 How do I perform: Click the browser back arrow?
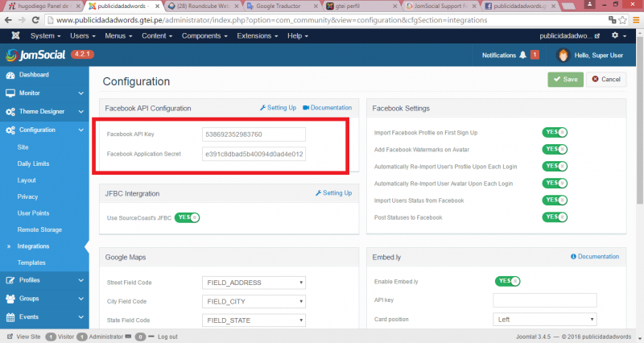coord(8,19)
